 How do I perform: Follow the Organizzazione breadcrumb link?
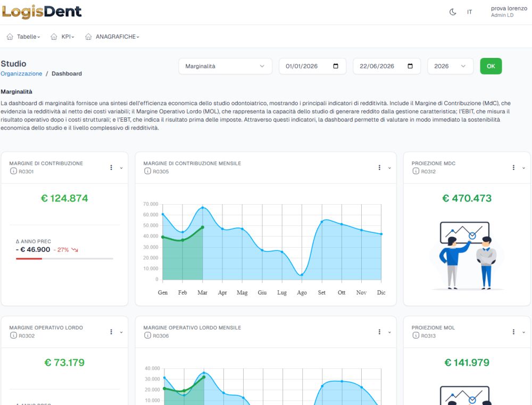click(x=21, y=73)
